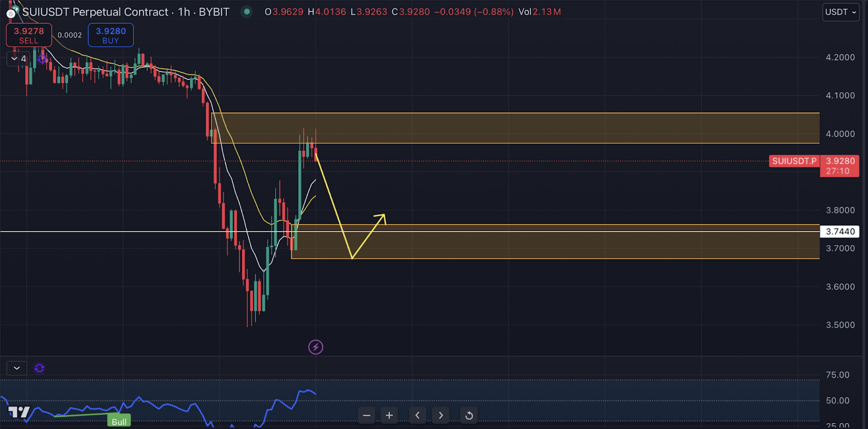This screenshot has height=429, width=868.
Task: Move the chart left with arrow button
Action: point(417,415)
